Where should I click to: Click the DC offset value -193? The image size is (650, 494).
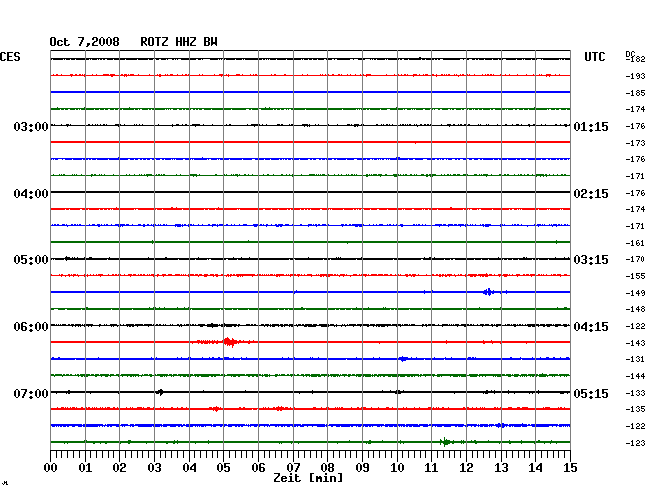click(x=635, y=76)
